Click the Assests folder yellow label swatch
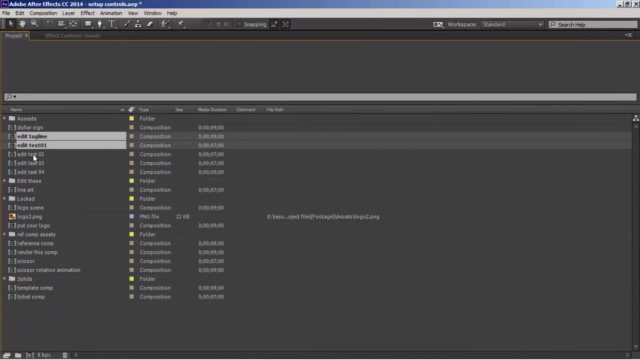 click(131, 118)
